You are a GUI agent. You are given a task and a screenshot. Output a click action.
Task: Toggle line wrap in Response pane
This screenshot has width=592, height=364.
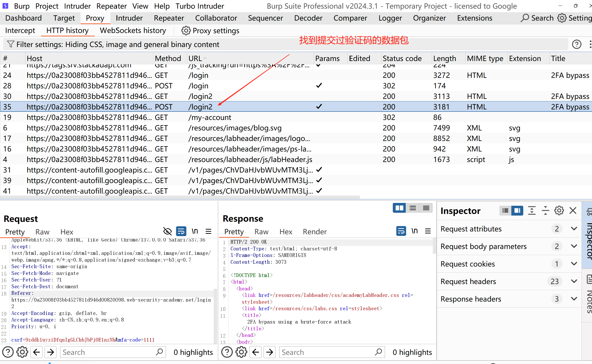tap(401, 231)
